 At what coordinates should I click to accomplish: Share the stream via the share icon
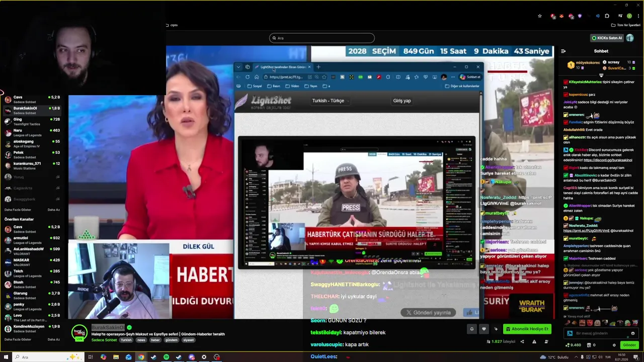(522, 342)
